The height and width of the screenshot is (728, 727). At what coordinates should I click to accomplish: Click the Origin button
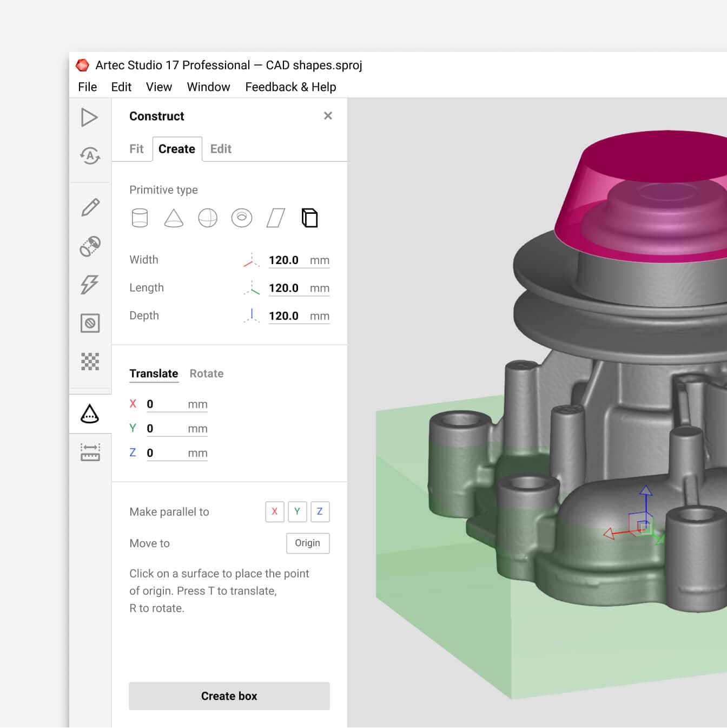pos(307,543)
